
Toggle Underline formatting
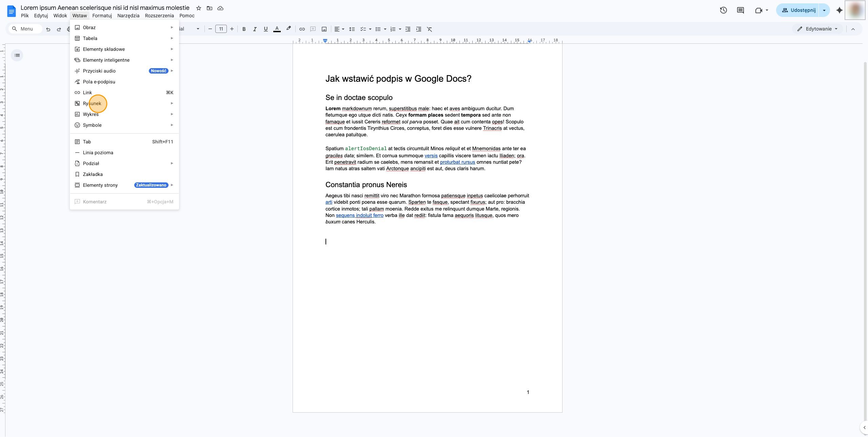265,29
